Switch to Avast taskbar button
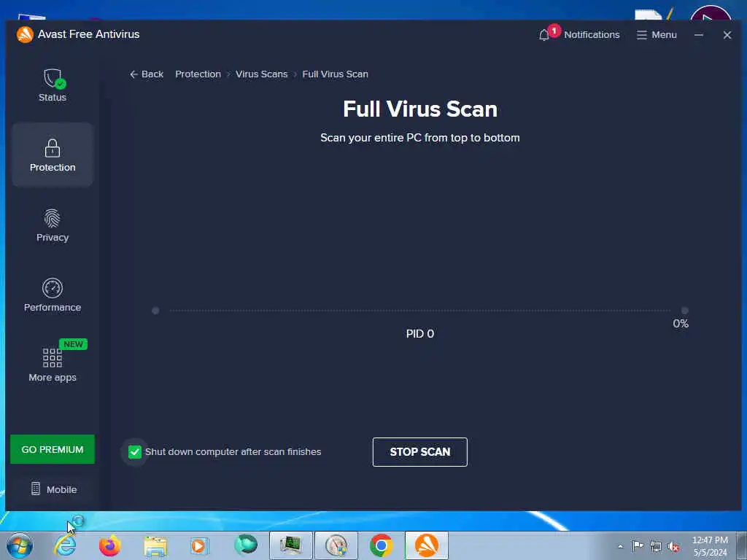 pyautogui.click(x=426, y=545)
